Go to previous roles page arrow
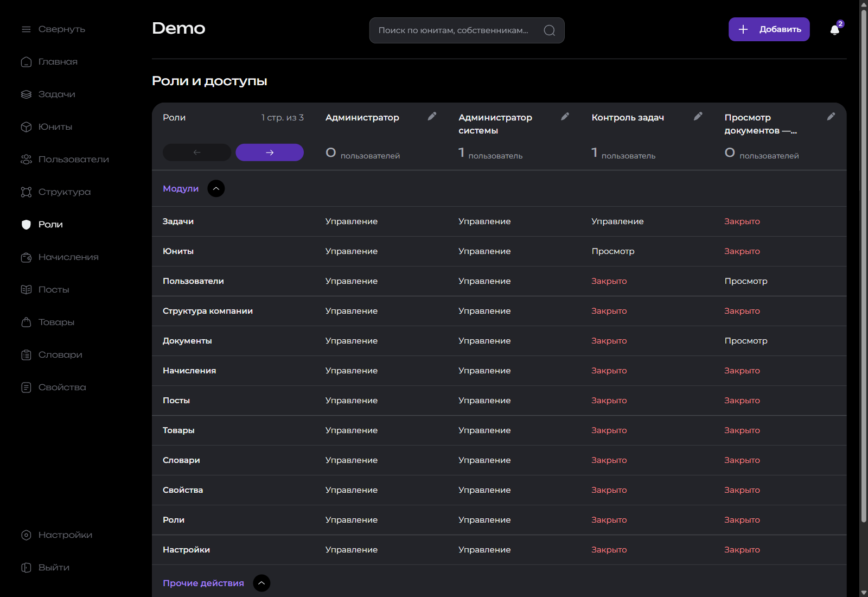 click(197, 153)
